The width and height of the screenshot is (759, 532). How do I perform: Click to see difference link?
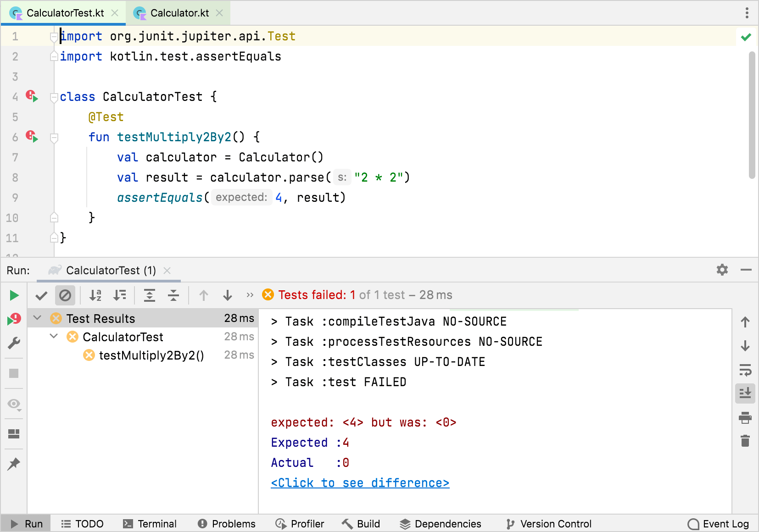(360, 482)
